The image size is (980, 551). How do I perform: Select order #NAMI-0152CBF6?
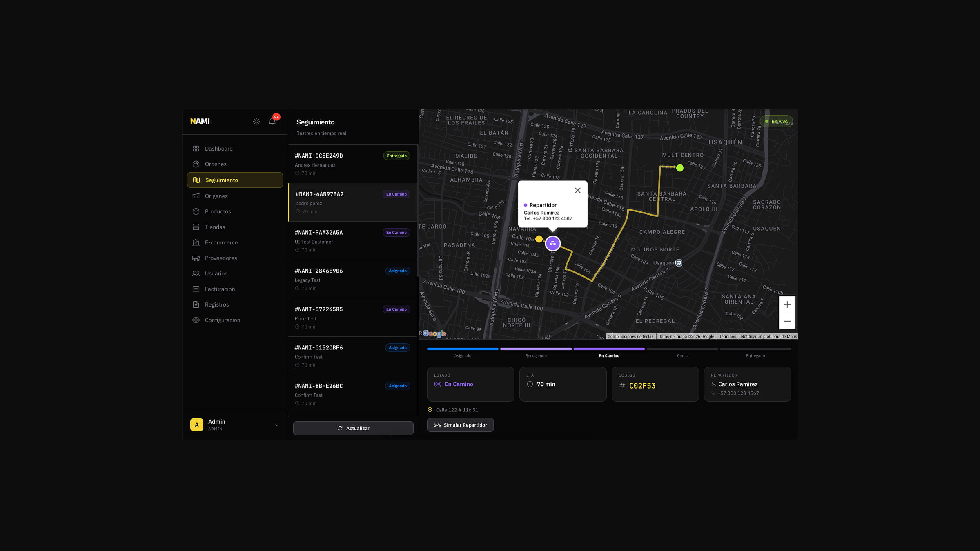pos(353,356)
